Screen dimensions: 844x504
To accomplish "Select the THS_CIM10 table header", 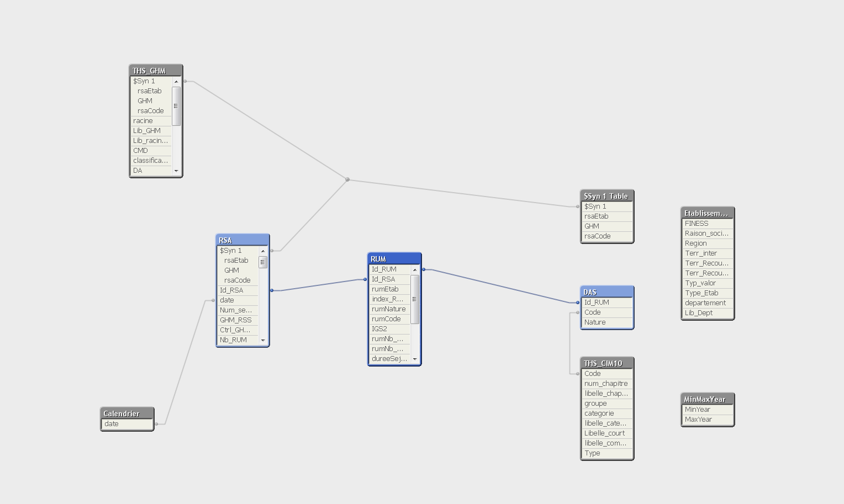I will tap(607, 363).
